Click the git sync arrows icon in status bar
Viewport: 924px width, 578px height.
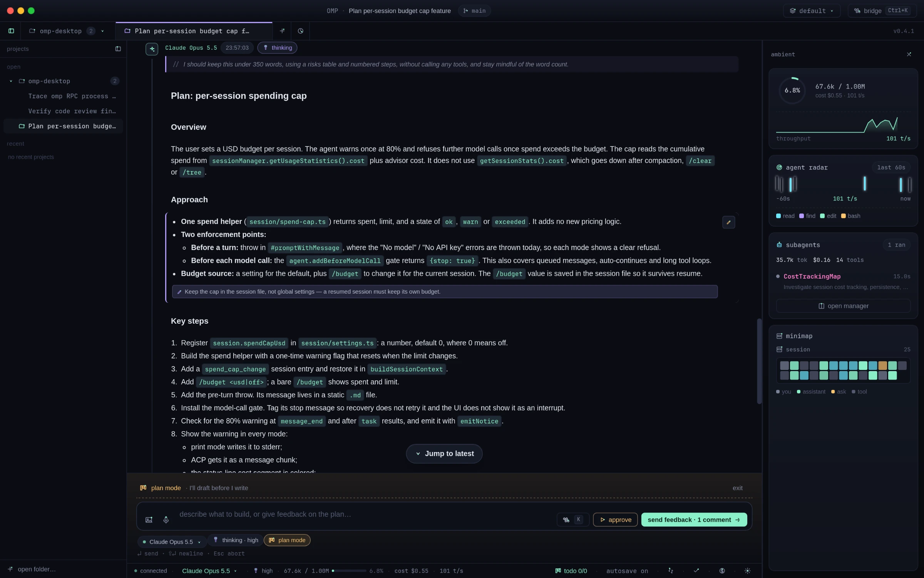(x=671, y=571)
